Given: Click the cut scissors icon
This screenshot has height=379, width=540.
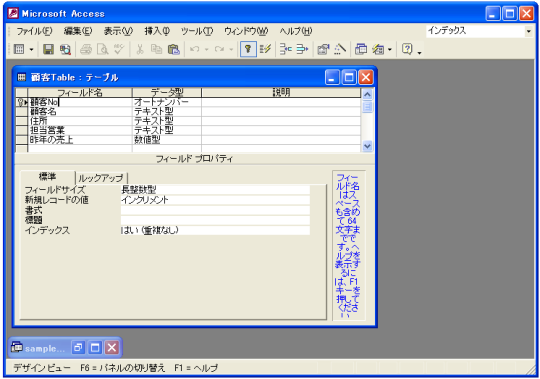Looking at the screenshot, I should click(x=140, y=50).
